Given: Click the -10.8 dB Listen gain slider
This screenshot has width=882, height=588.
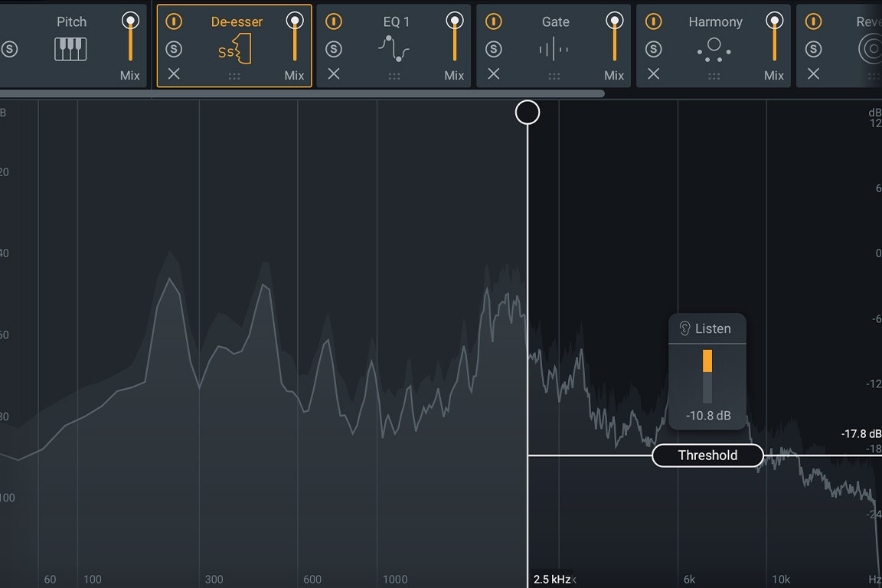Looking at the screenshot, I should [707, 375].
